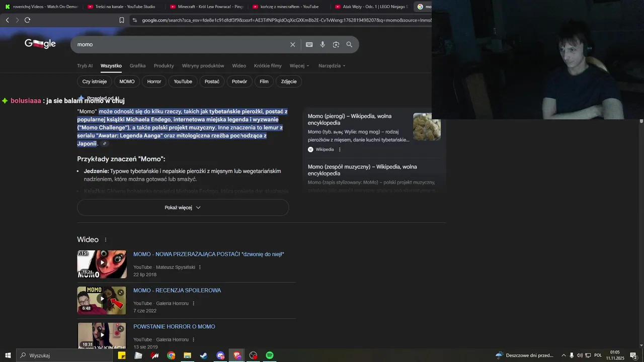Click the Horror filter chip

(x=154, y=81)
